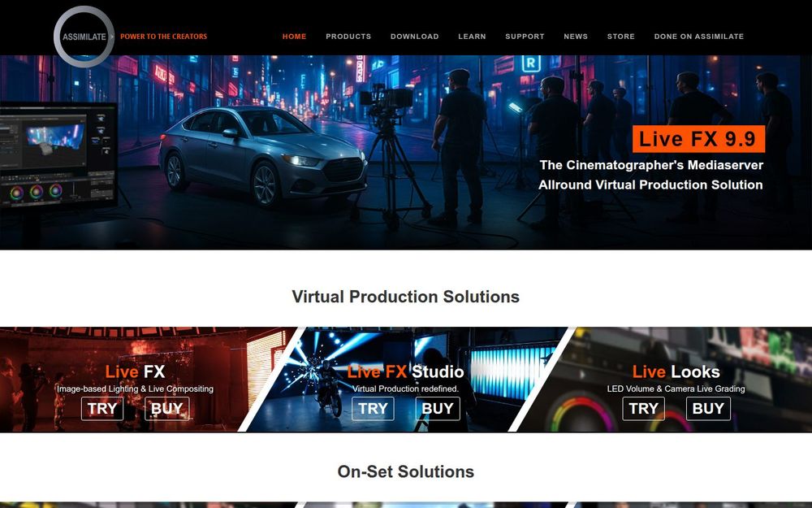This screenshot has width=812, height=508.
Task: Open the Learn menu
Action: pos(472,37)
